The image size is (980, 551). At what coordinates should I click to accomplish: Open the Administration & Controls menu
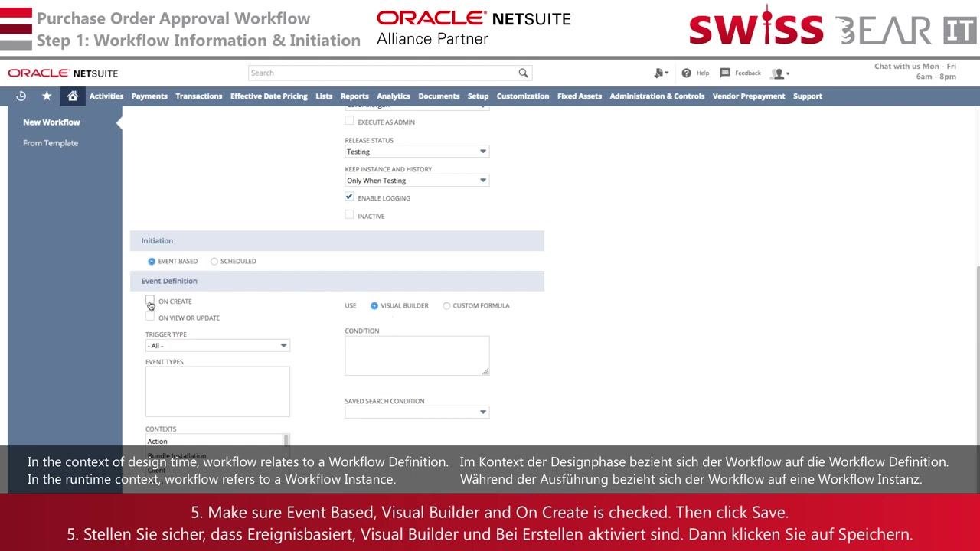[x=657, y=96]
